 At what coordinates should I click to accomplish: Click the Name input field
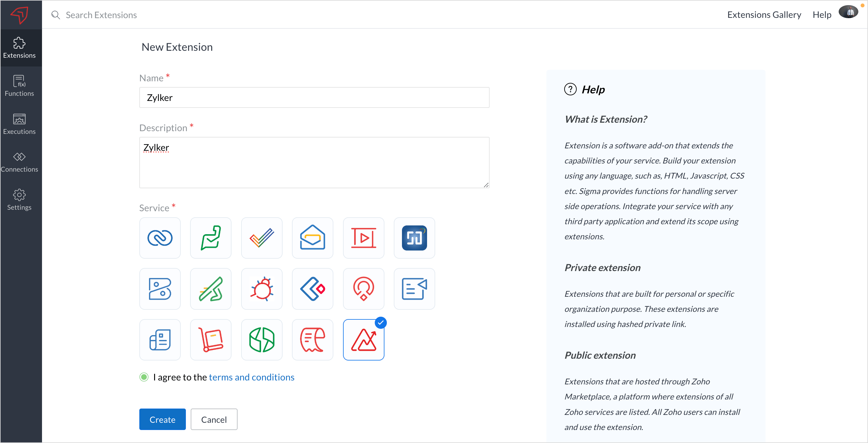pyautogui.click(x=314, y=97)
